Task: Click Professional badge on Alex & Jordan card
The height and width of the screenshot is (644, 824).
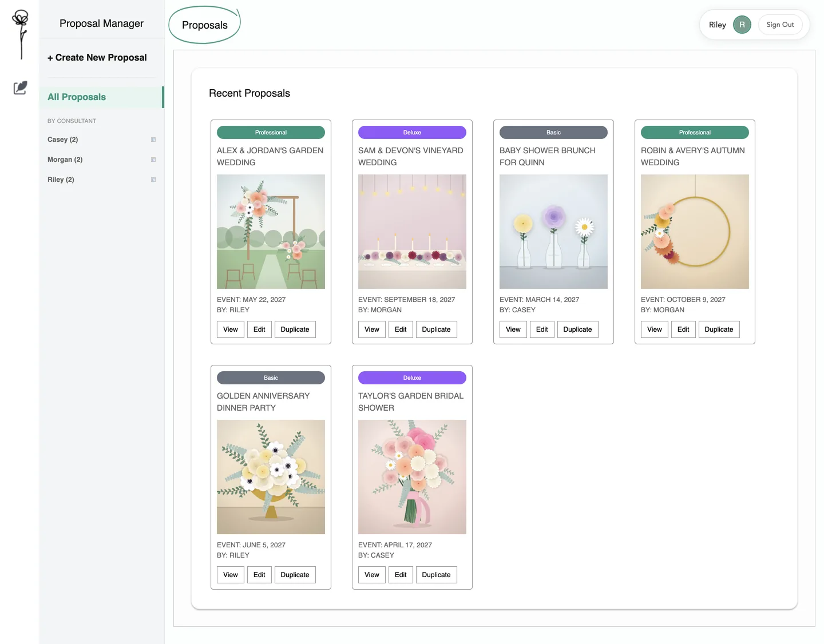Action: click(x=271, y=132)
